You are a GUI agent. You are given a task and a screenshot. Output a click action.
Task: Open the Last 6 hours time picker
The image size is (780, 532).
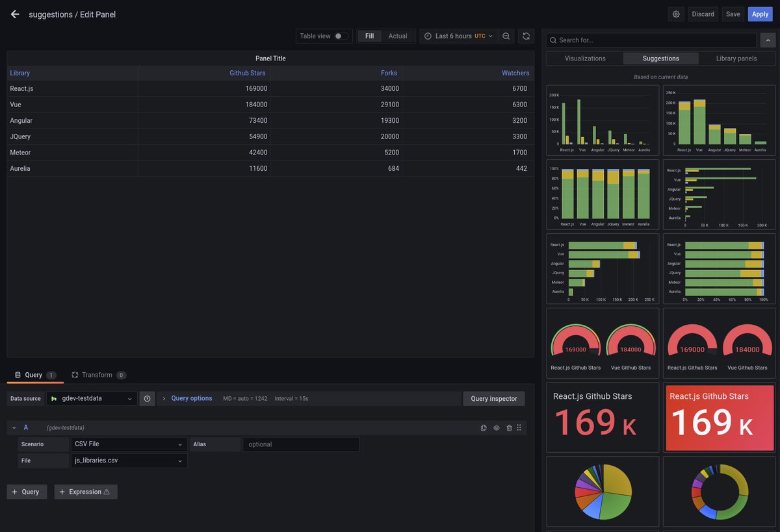[x=458, y=36]
